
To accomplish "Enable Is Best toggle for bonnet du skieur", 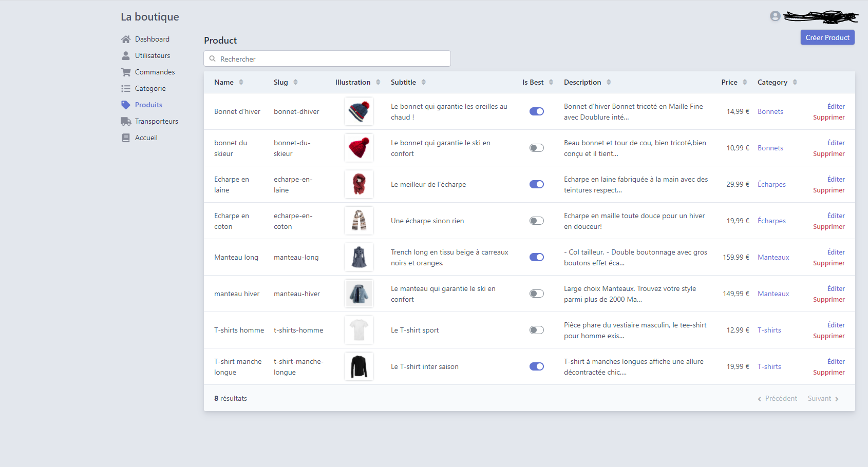I will click(536, 148).
